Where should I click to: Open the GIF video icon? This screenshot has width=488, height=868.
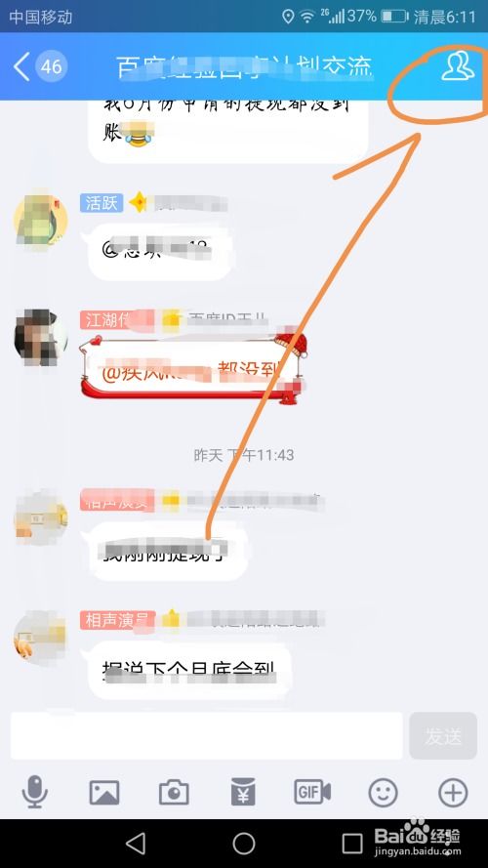(312, 792)
